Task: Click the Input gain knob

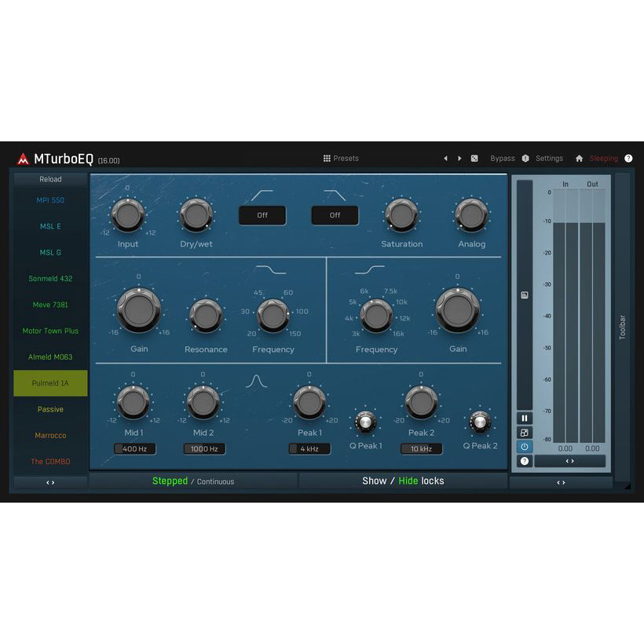Action: pos(128,215)
